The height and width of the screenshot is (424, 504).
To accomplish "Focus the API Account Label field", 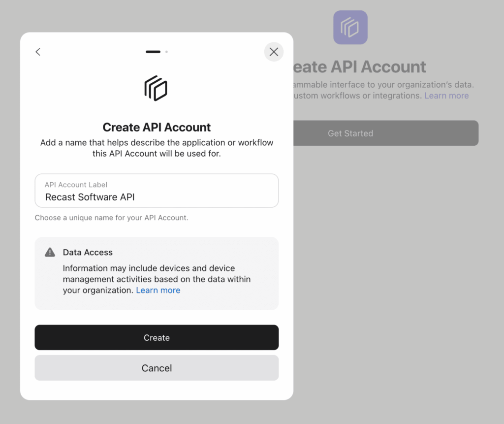I will click(x=157, y=191).
